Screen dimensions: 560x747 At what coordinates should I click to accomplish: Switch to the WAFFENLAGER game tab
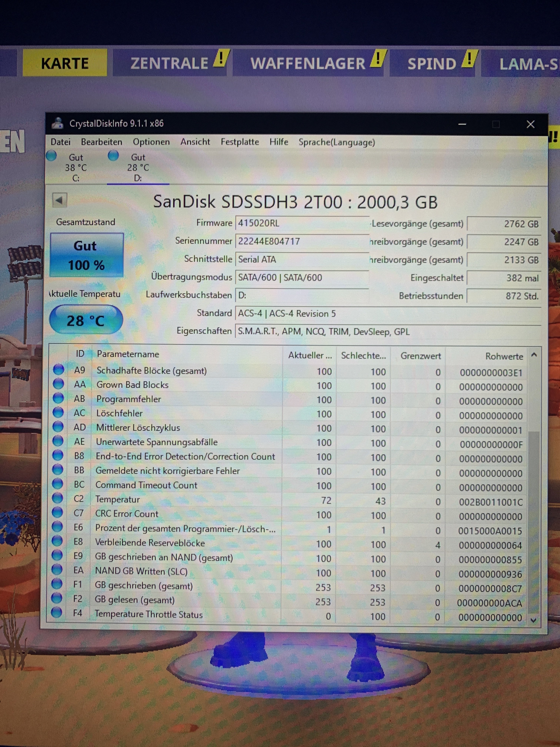308,64
